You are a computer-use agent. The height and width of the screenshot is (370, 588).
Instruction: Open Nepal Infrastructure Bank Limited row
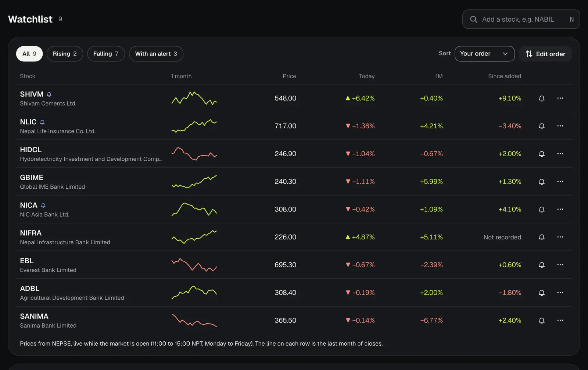[294, 237]
